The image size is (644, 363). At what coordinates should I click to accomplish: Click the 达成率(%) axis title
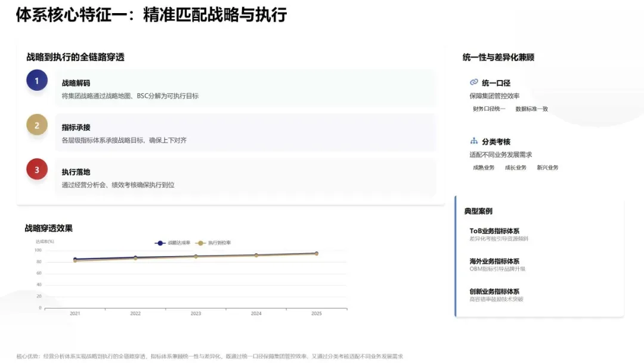(x=45, y=242)
